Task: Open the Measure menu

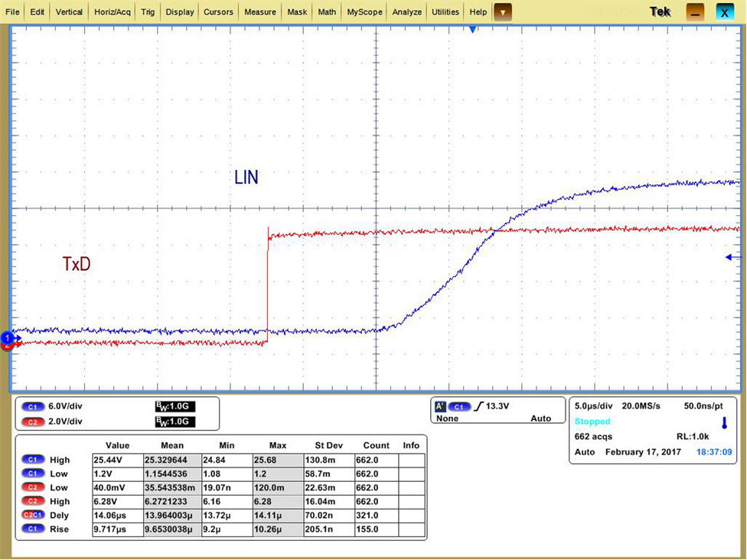Action: pyautogui.click(x=260, y=12)
